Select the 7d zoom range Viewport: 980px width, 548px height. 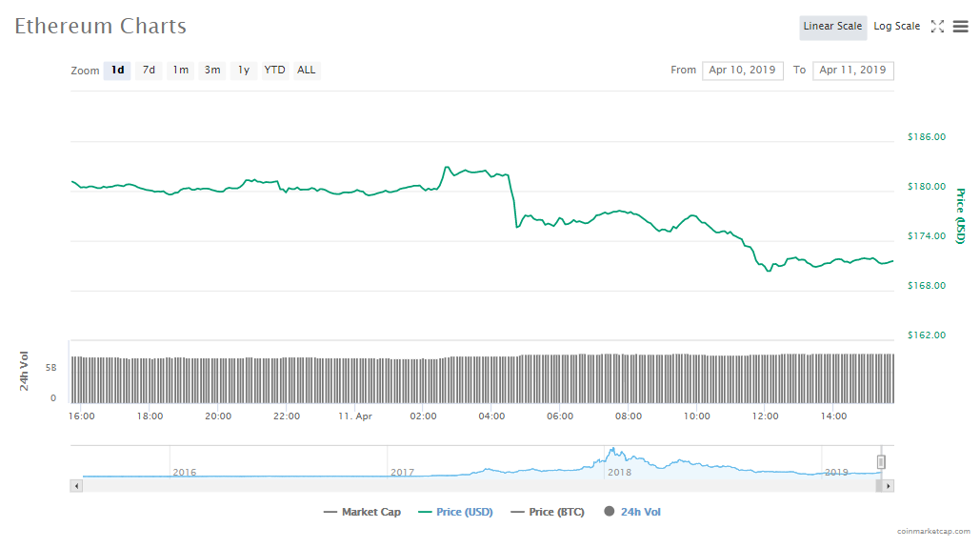(x=149, y=71)
